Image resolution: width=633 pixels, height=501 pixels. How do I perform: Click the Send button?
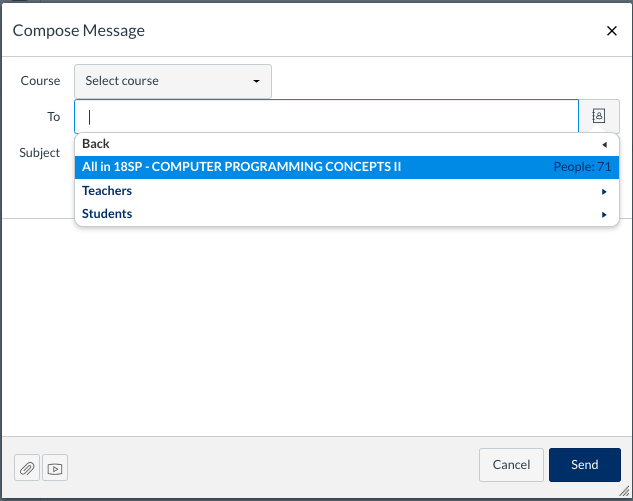[584, 465]
